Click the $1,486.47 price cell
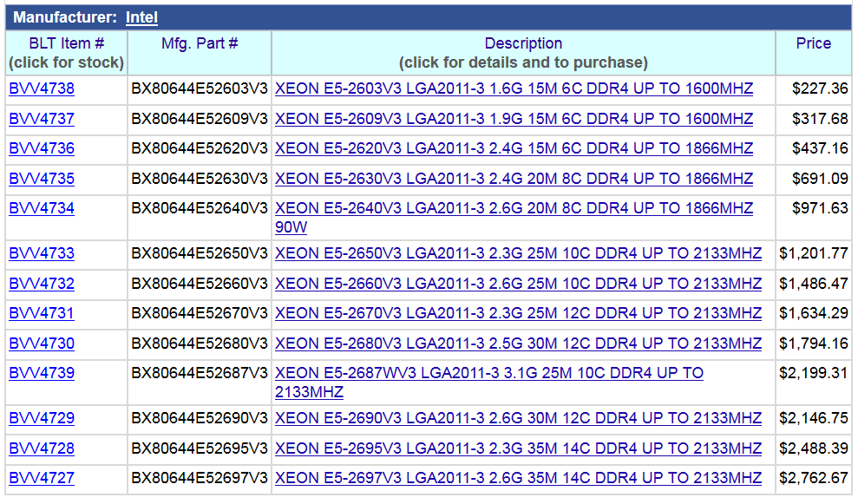The image size is (858, 504). click(x=814, y=285)
